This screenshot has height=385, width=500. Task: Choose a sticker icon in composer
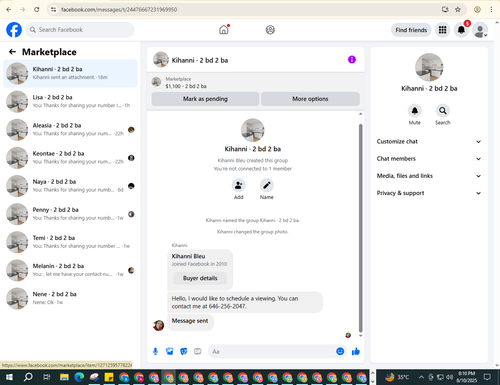coord(184,351)
